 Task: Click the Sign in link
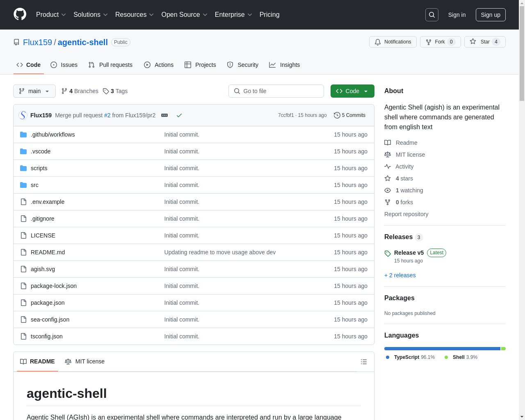[x=457, y=15]
